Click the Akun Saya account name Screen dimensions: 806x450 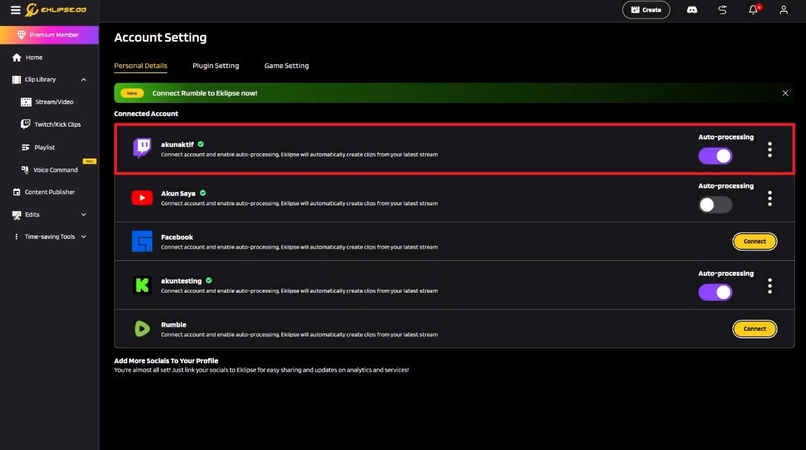click(178, 193)
